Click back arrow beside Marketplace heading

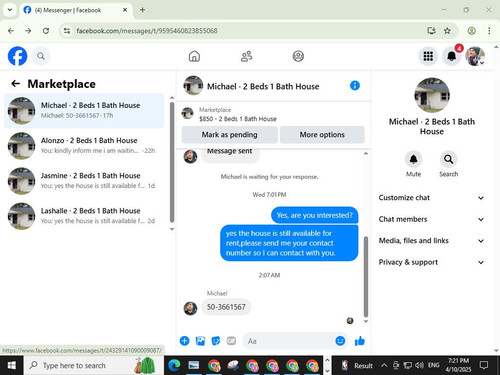(16, 84)
